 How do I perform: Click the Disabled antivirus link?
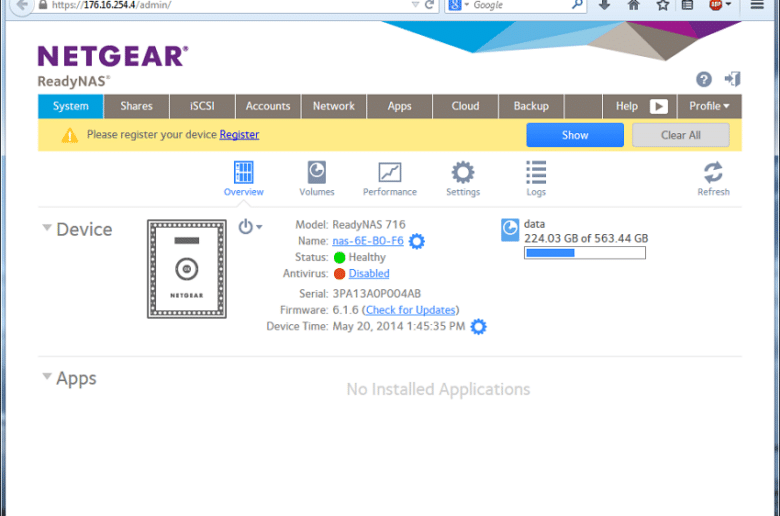point(369,273)
